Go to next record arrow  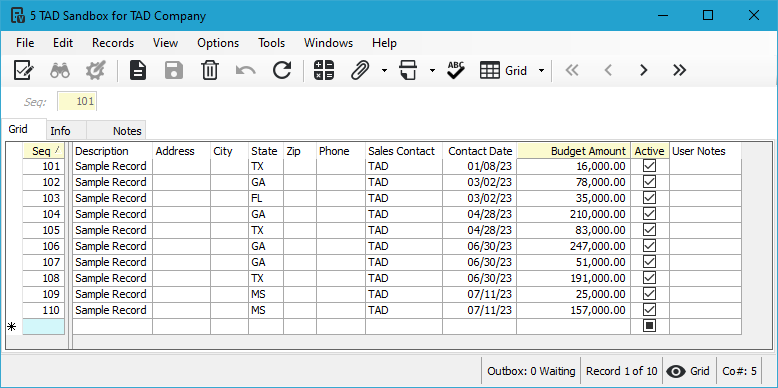point(644,70)
